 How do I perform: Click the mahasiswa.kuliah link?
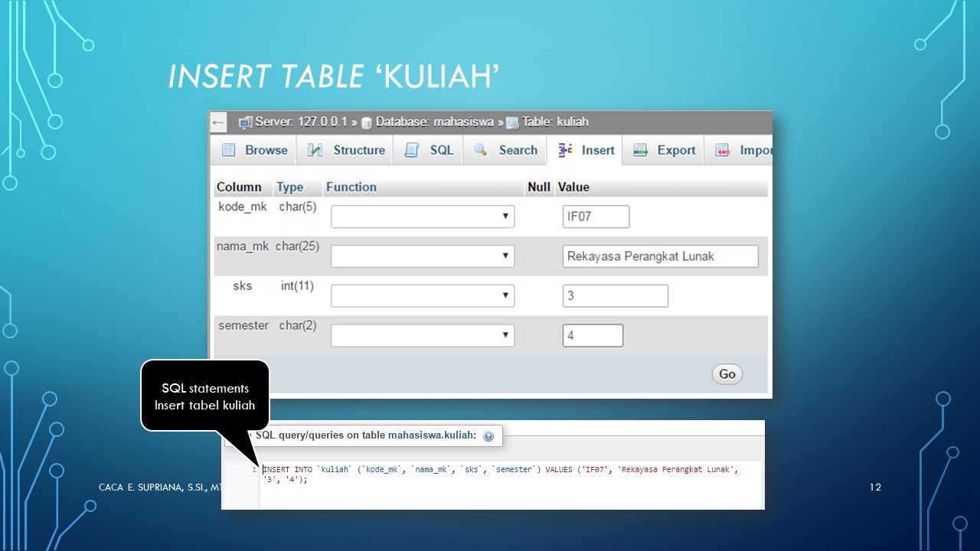pyautogui.click(x=434, y=435)
